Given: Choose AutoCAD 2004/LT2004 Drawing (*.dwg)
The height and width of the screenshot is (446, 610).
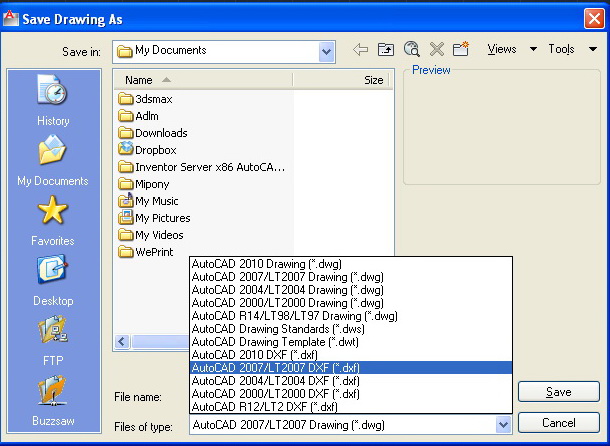Looking at the screenshot, I should [351, 290].
